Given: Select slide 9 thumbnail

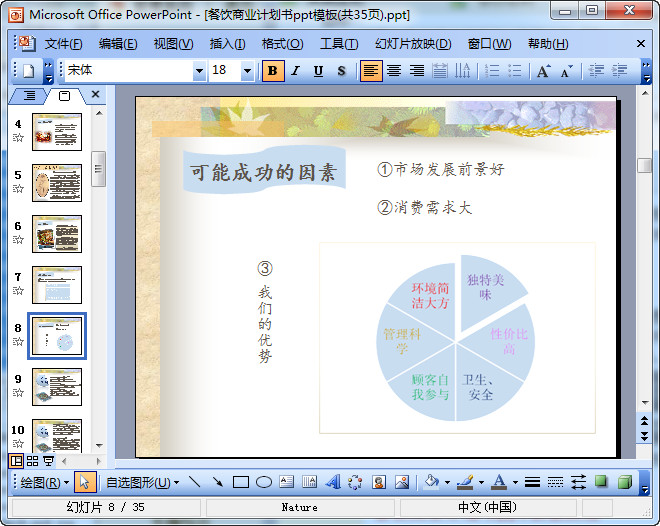Looking at the screenshot, I should [x=57, y=387].
